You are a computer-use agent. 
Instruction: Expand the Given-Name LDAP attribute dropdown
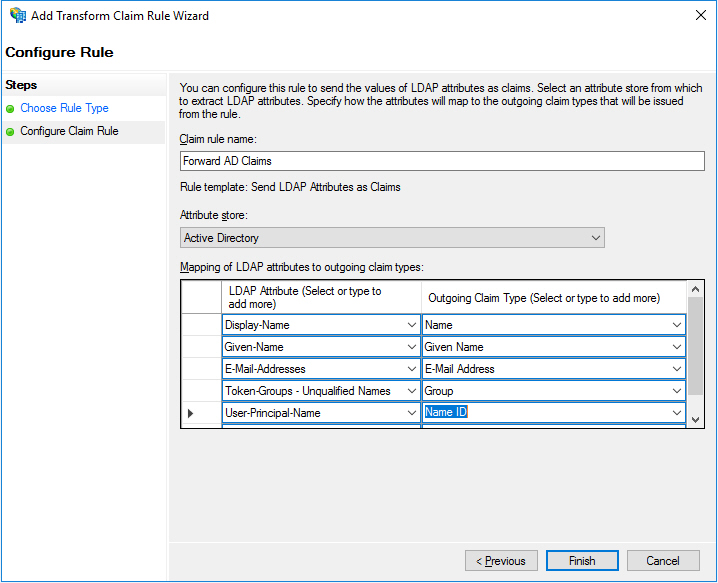412,347
